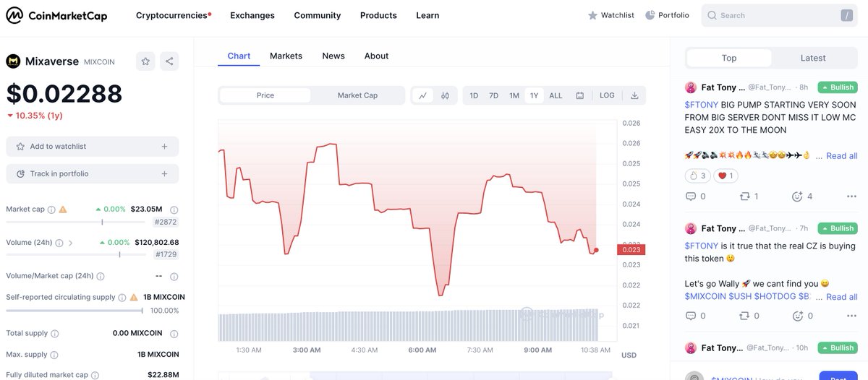Set chart range to 1Y
This screenshot has width=868, height=380.
[x=534, y=95]
